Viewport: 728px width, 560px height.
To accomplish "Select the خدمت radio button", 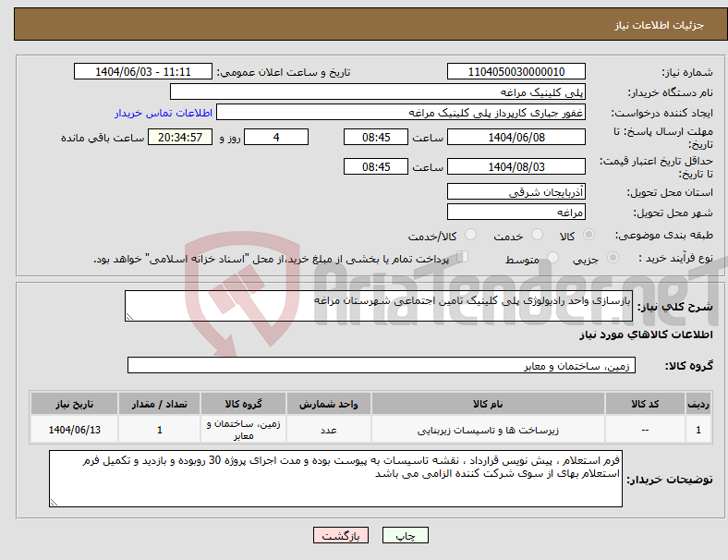I will pyautogui.click(x=537, y=235).
